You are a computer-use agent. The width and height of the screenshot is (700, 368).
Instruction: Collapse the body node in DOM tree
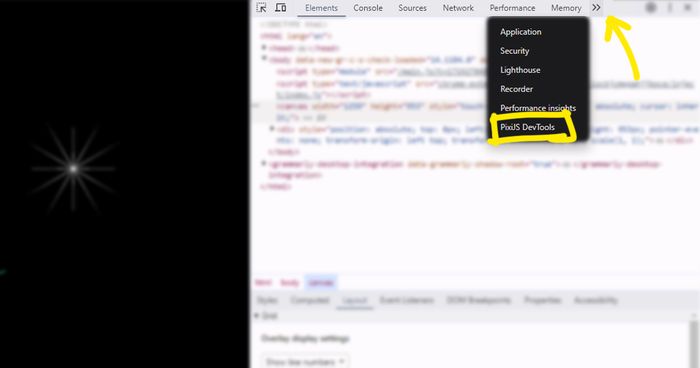point(264,59)
